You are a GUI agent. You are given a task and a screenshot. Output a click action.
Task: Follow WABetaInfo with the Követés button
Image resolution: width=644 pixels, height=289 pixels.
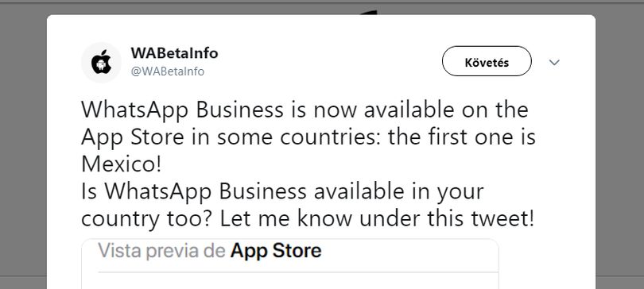[487, 61]
